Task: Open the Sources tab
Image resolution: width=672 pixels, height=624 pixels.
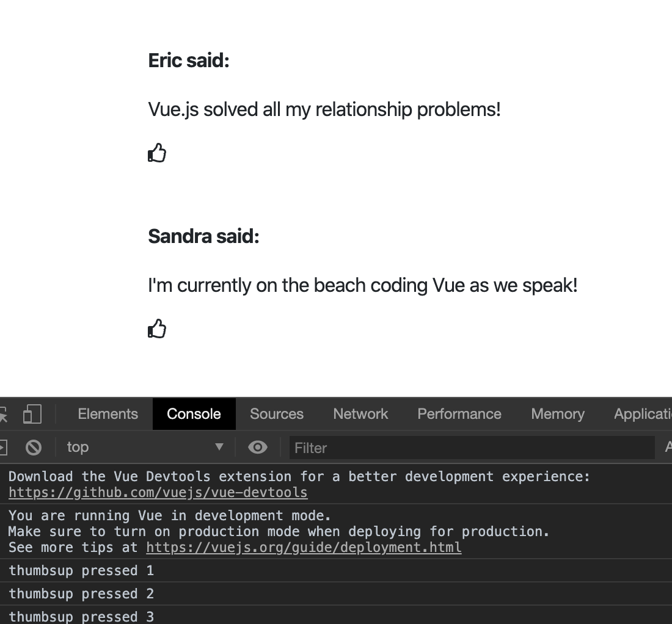Action: pyautogui.click(x=277, y=414)
